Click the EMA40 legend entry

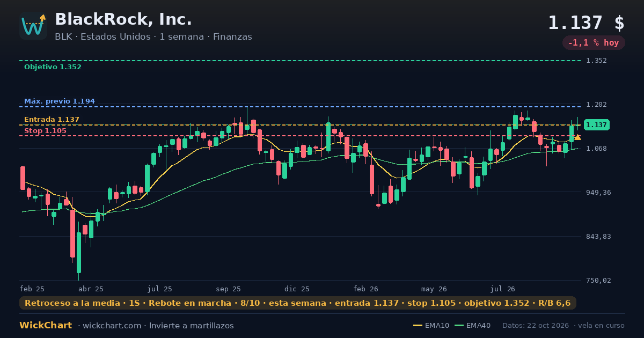pyautogui.click(x=472, y=326)
